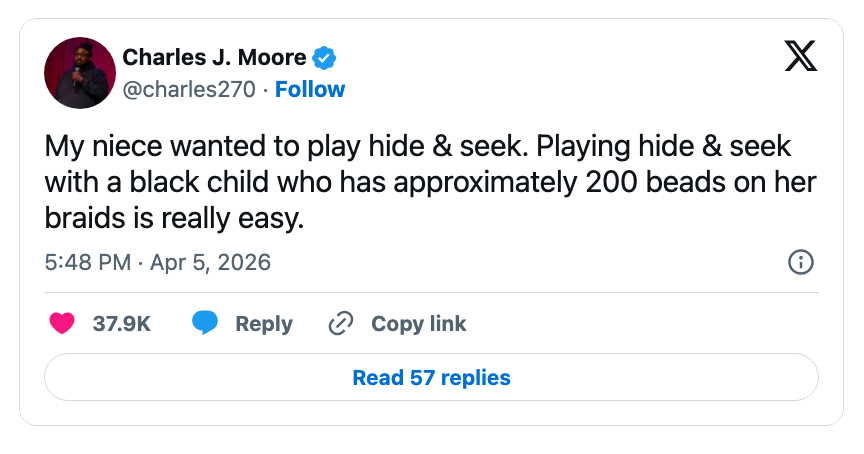The image size is (864, 454).
Task: Click the tweet's first line of text
Action: [x=418, y=146]
